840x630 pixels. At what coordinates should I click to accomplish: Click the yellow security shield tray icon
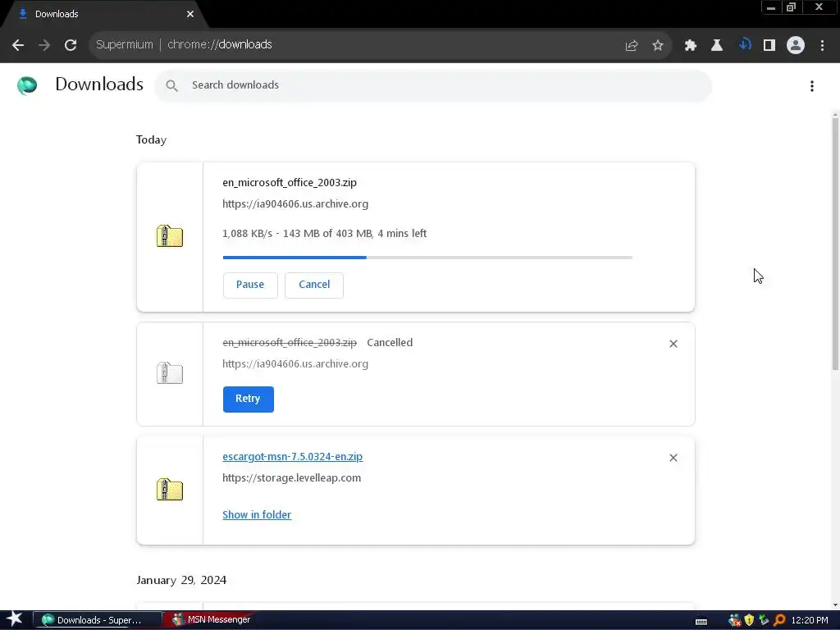click(749, 620)
